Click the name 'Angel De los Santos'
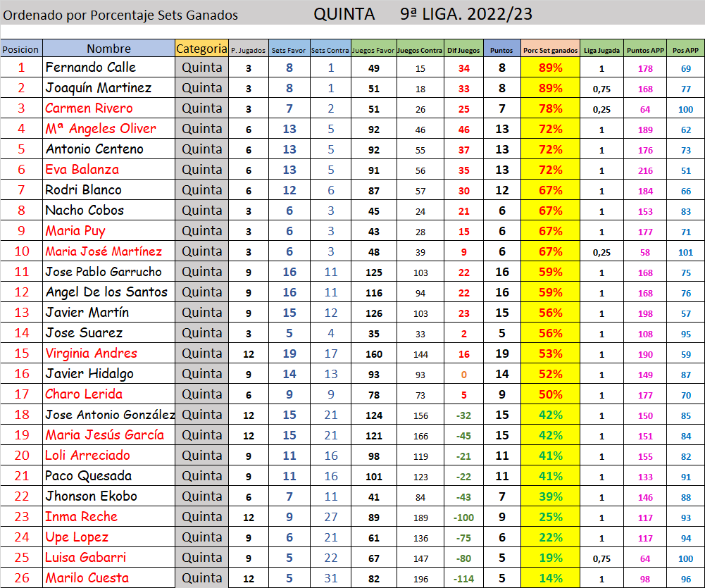The width and height of the screenshot is (705, 588). [106, 292]
